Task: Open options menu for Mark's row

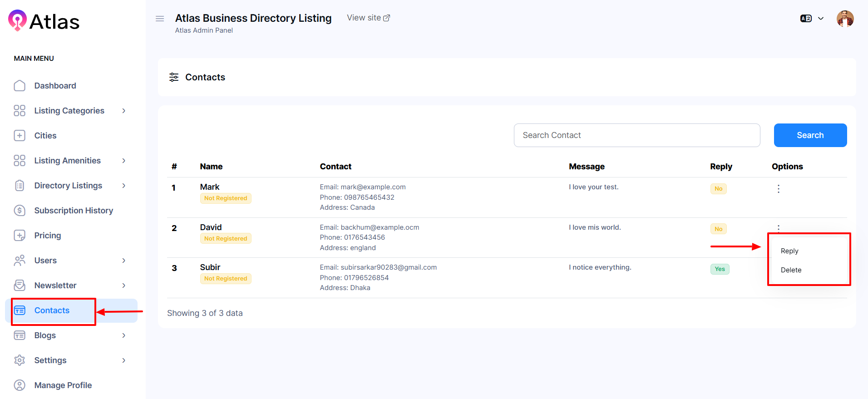Action: [x=778, y=189]
